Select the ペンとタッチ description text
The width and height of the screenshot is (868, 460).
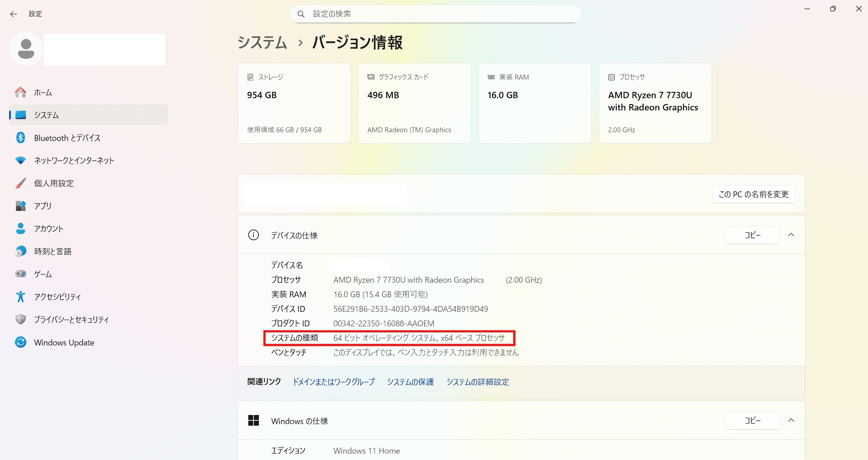426,352
